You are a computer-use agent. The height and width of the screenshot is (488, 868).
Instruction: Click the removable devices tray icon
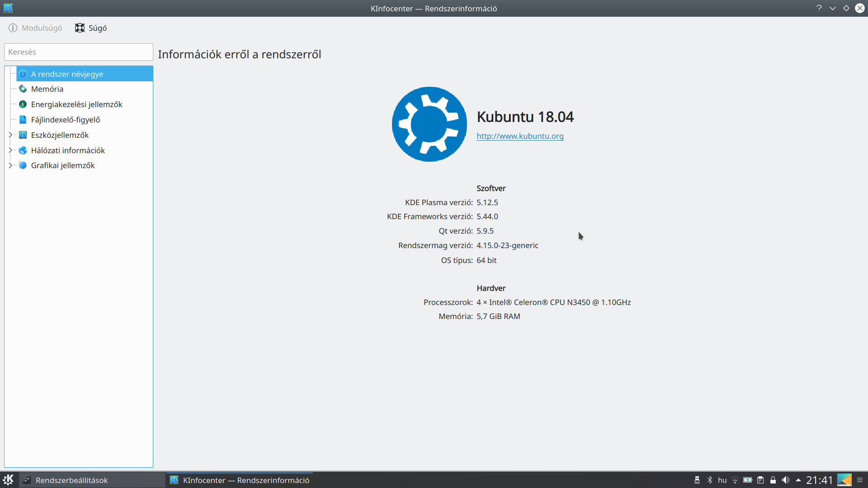697,480
